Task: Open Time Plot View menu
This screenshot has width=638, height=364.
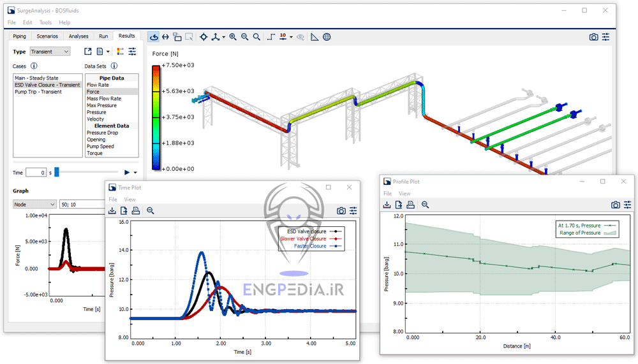Action: (130, 200)
